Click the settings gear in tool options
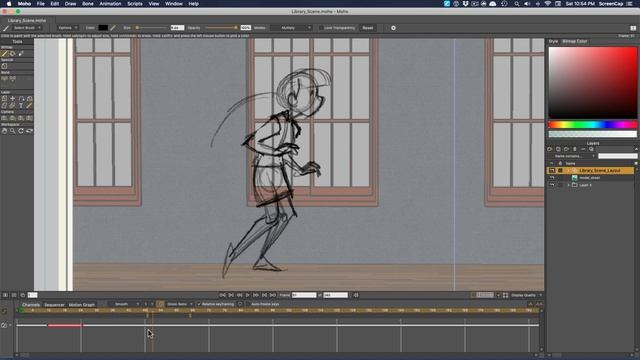Image resolution: width=640 pixels, height=360 pixels. pyautogui.click(x=393, y=28)
